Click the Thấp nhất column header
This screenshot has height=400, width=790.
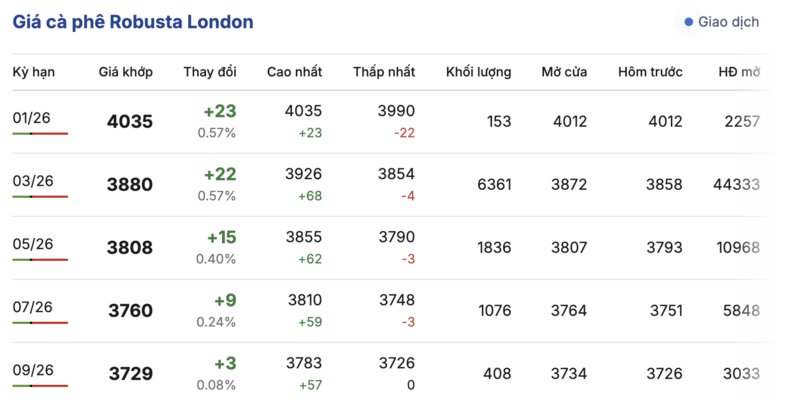coord(383,72)
